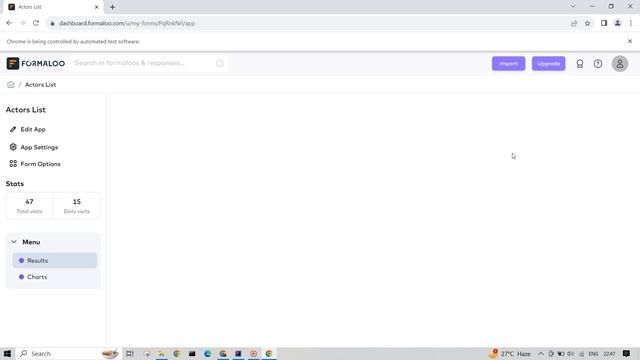This screenshot has height=360, width=640.
Task: Open the notification center icon
Action: click(627, 353)
